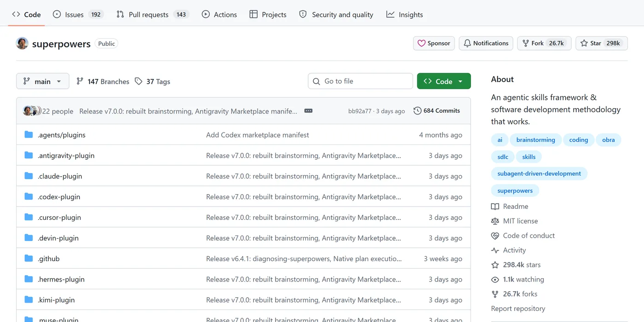Select the 'ai' topic tag
The width and height of the screenshot is (644, 322).
pos(500,140)
